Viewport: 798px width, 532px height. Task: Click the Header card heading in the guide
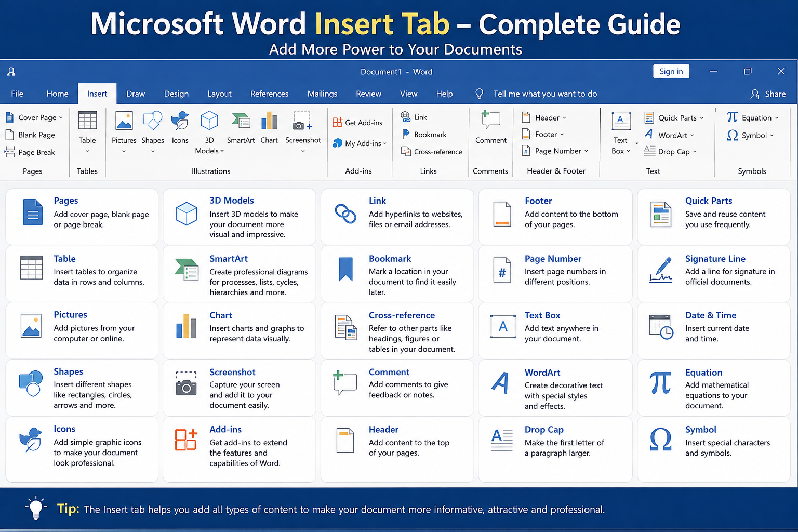[x=383, y=430]
